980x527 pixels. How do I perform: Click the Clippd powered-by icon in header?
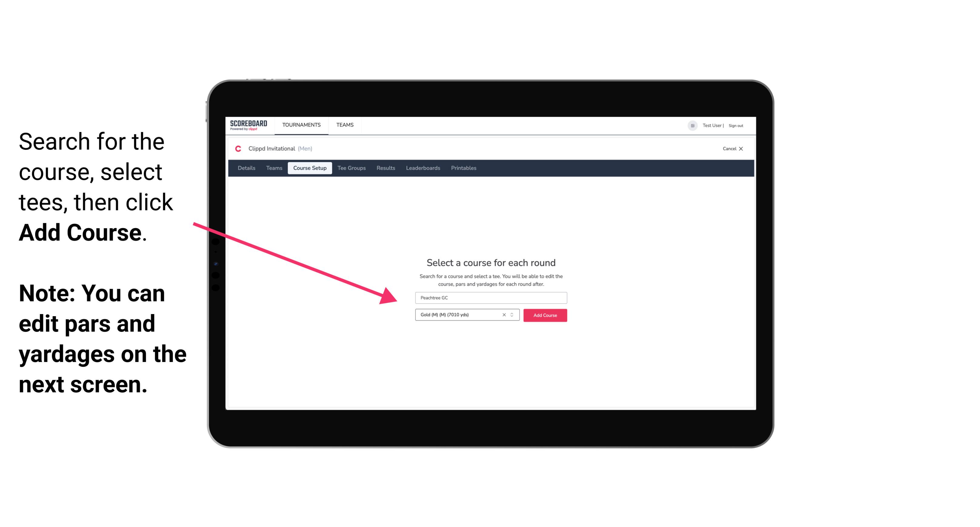tap(255, 130)
